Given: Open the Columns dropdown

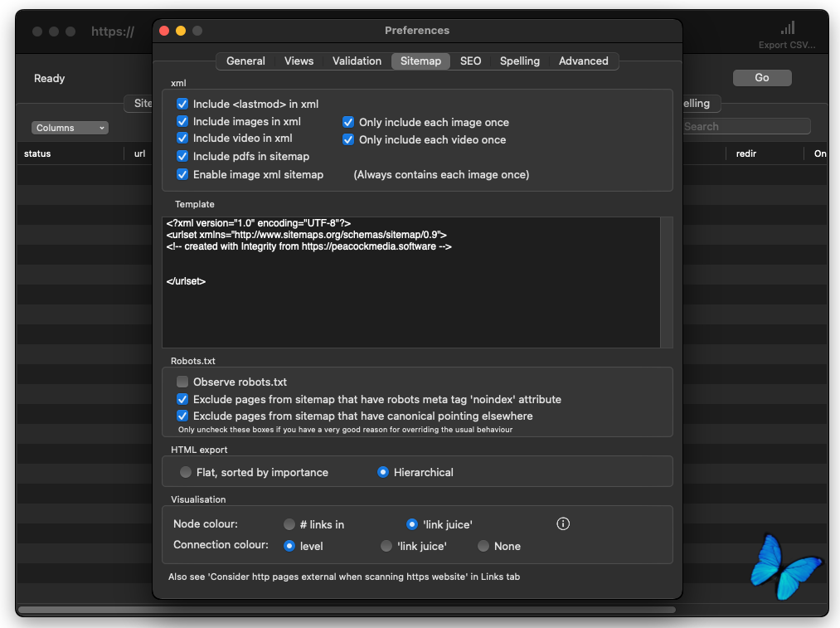Looking at the screenshot, I should 70,128.
